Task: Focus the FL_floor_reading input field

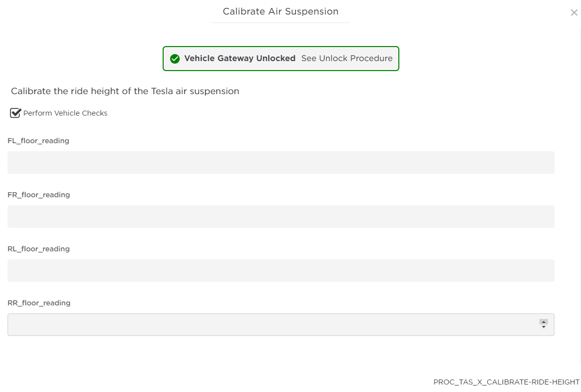Action: coord(281,162)
